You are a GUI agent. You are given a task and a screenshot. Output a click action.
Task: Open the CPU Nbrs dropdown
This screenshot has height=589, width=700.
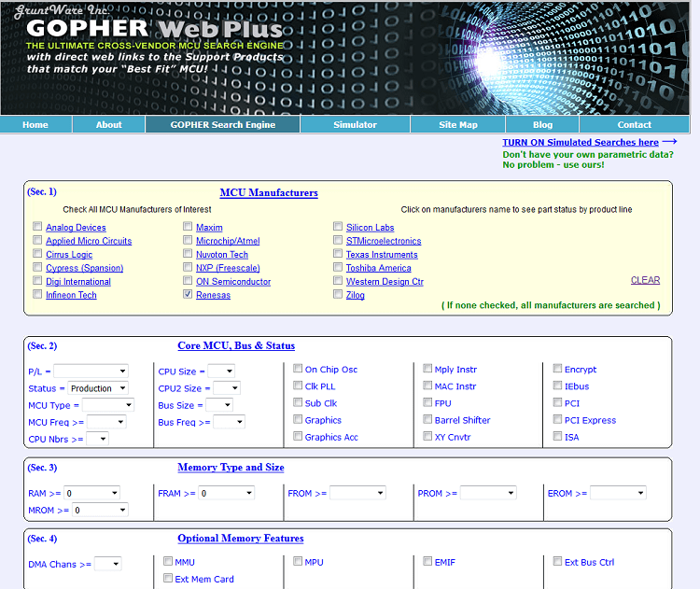(x=97, y=439)
